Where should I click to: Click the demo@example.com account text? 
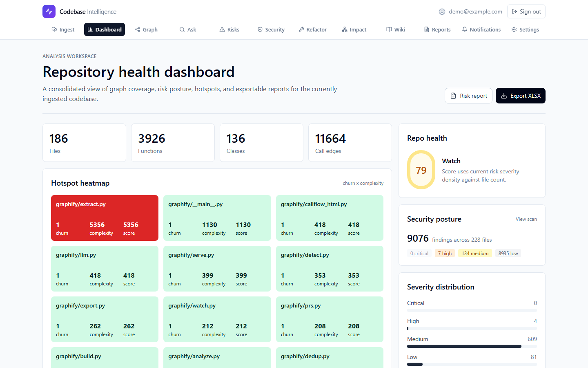pyautogui.click(x=475, y=11)
